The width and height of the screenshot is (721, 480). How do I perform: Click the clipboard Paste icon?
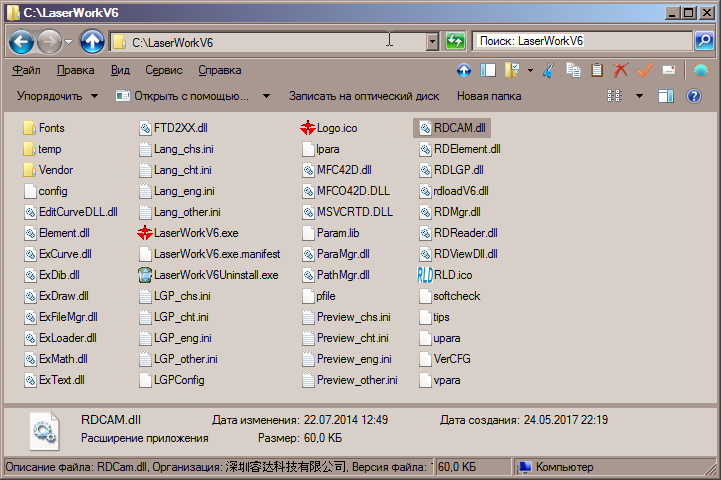(597, 70)
